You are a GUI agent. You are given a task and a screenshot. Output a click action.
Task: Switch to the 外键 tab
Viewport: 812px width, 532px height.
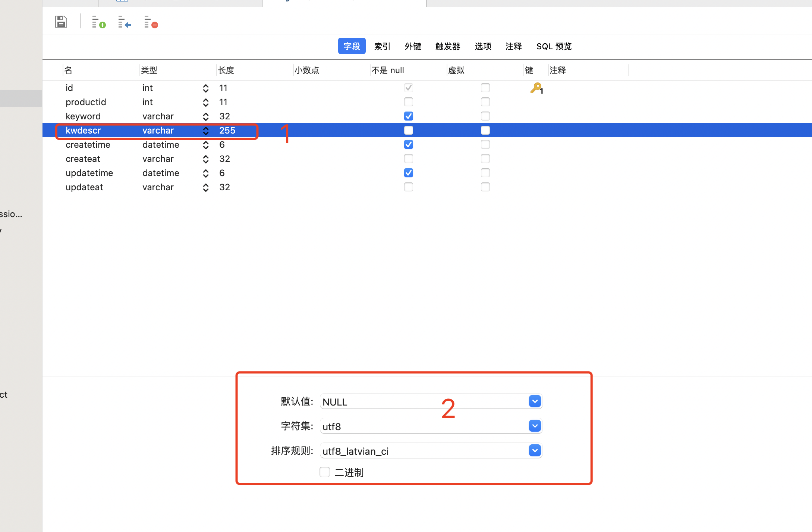(x=413, y=46)
